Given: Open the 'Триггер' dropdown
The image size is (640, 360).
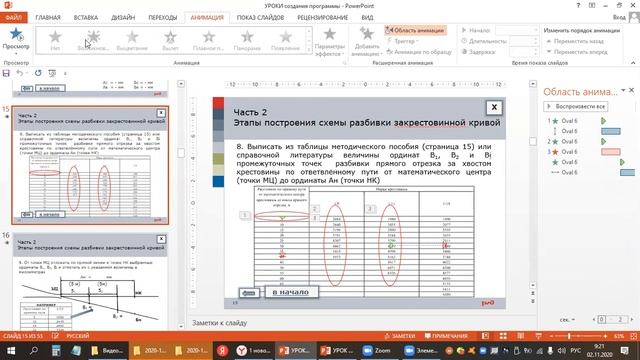Looking at the screenshot, I should [x=403, y=41].
